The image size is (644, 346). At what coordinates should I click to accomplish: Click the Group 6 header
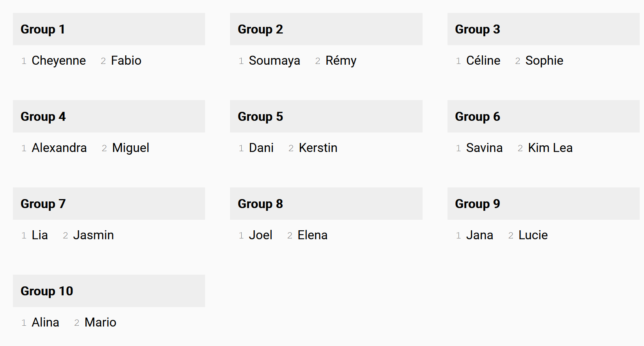coord(543,117)
